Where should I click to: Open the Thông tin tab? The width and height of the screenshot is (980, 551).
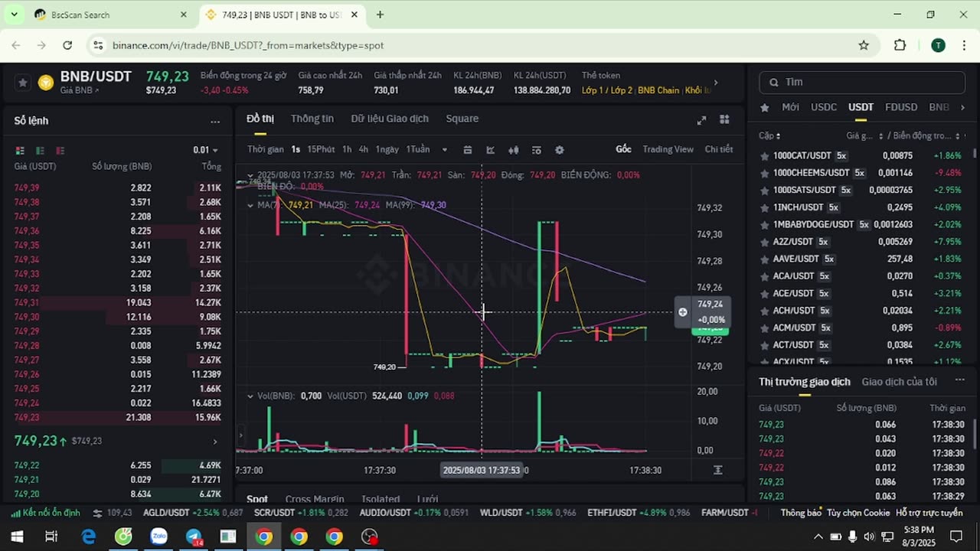coord(312,119)
